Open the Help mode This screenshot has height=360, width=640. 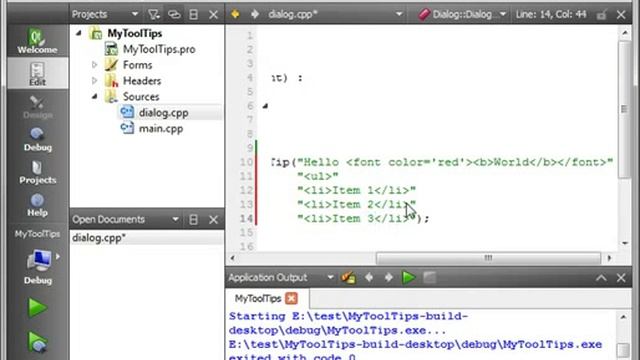(37, 204)
